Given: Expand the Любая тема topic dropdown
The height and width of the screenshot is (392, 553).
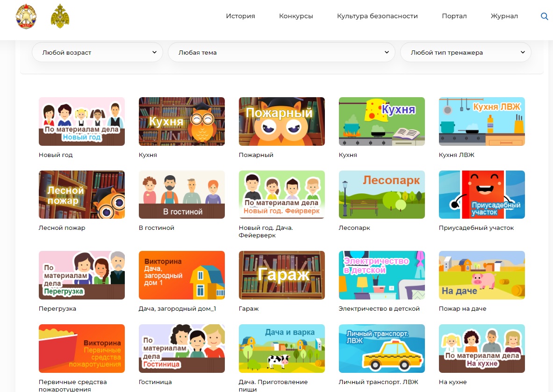Looking at the screenshot, I should click(x=281, y=52).
